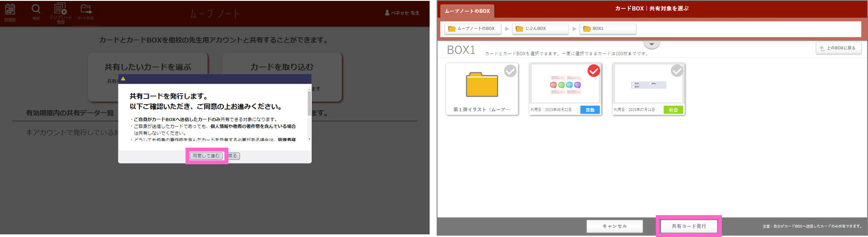
Task: Click the green 社会 subject tag
Action: (673, 110)
